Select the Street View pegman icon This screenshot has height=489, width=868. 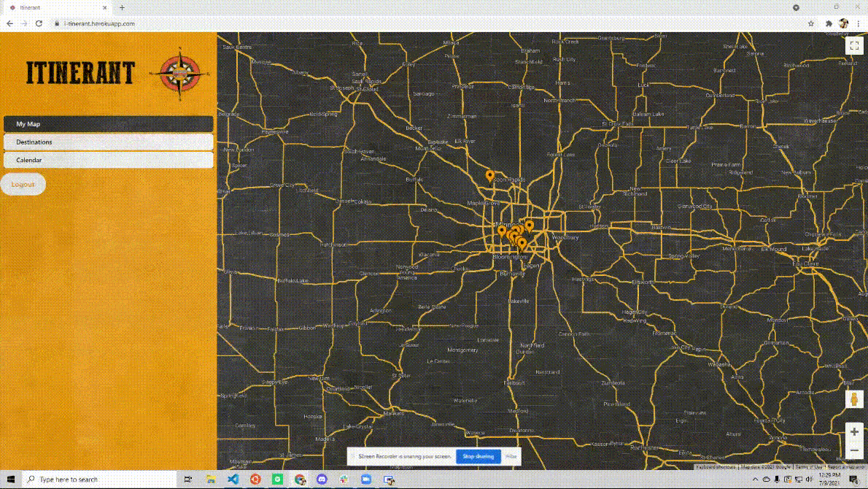pyautogui.click(x=854, y=398)
